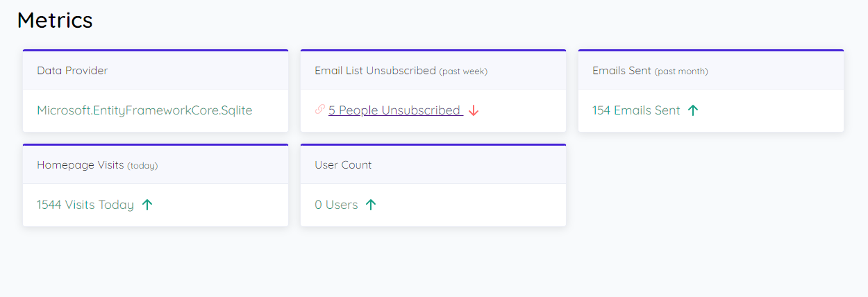Viewport: 868px width, 297px height.
Task: Select the 154 Emails Sent value
Action: (636, 110)
